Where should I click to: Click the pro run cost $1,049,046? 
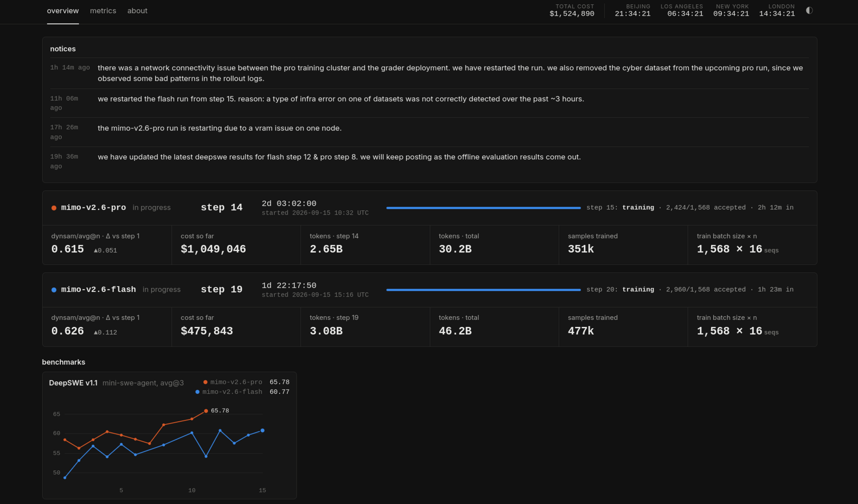213,249
